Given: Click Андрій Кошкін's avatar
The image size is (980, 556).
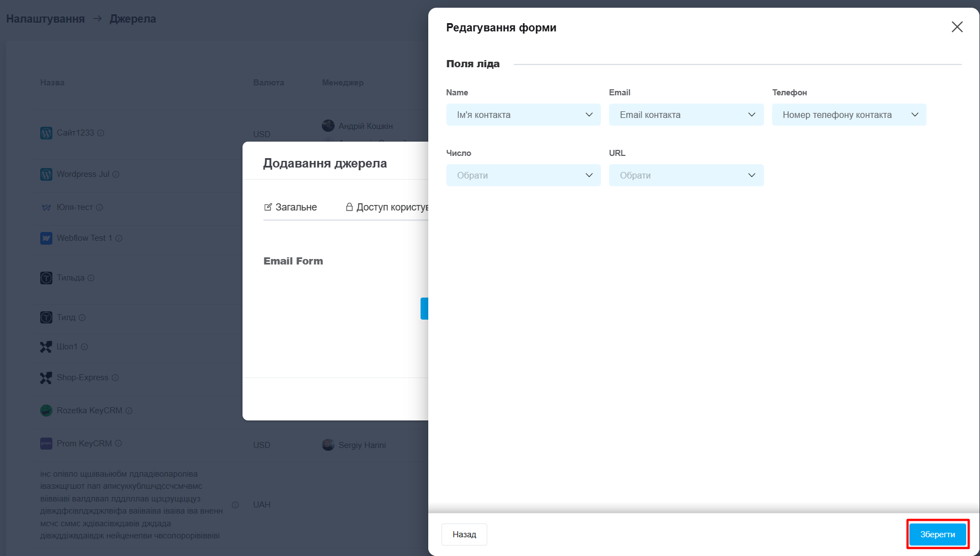Looking at the screenshot, I should (x=329, y=126).
